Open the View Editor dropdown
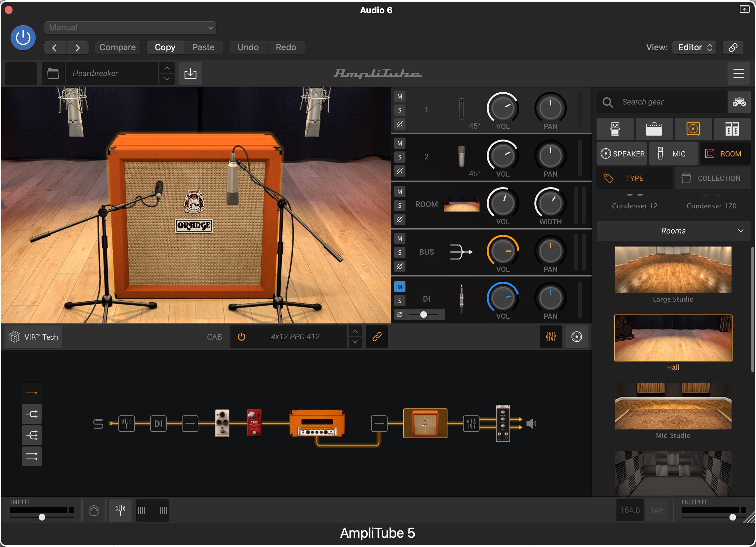The image size is (756, 547). pos(694,47)
